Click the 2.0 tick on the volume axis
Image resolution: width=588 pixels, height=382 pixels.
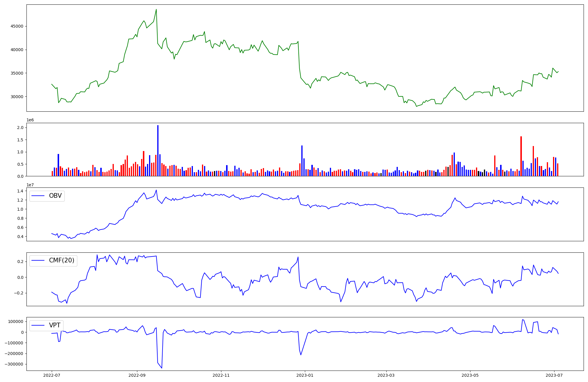[20, 128]
